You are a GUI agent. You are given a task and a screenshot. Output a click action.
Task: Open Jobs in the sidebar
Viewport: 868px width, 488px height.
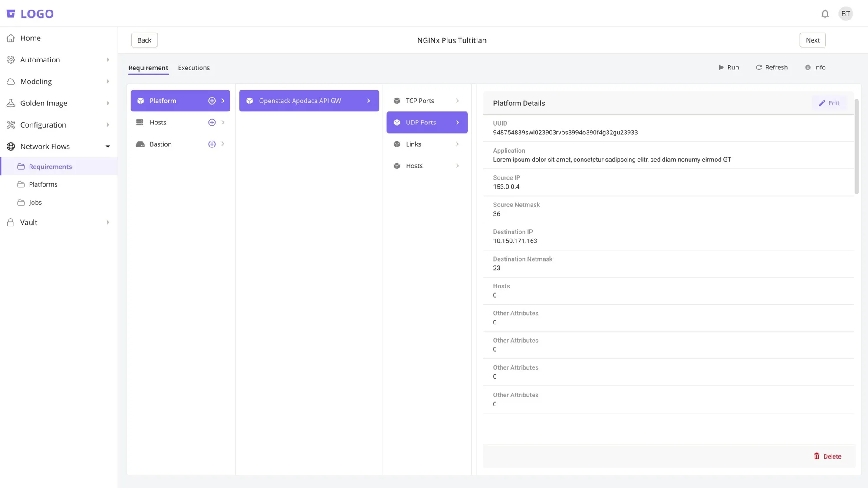click(x=59, y=203)
